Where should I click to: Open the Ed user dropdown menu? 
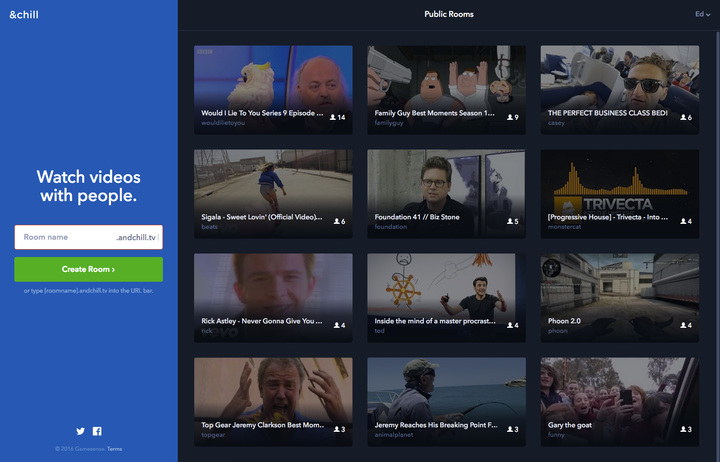(702, 14)
